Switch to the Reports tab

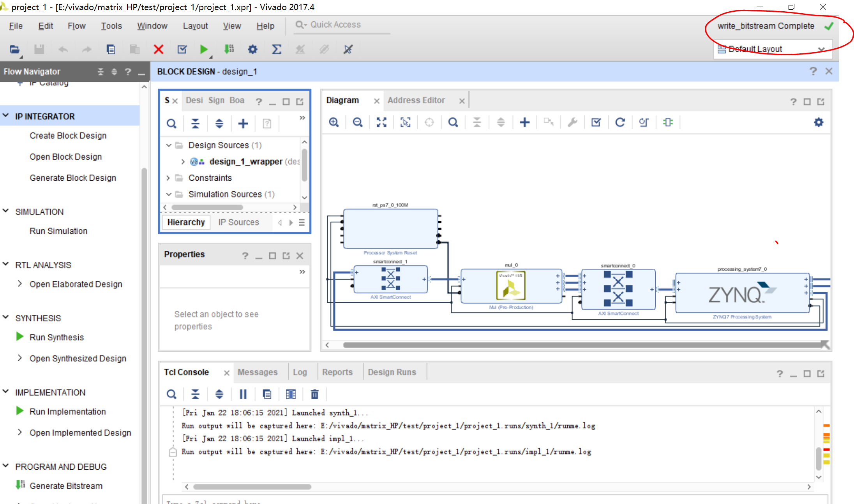tap(337, 372)
